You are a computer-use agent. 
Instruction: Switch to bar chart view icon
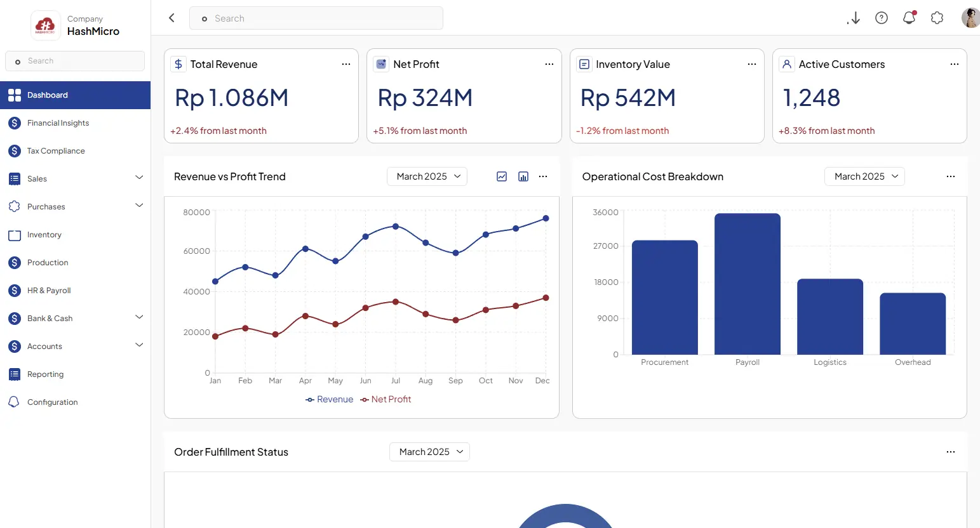(x=523, y=176)
